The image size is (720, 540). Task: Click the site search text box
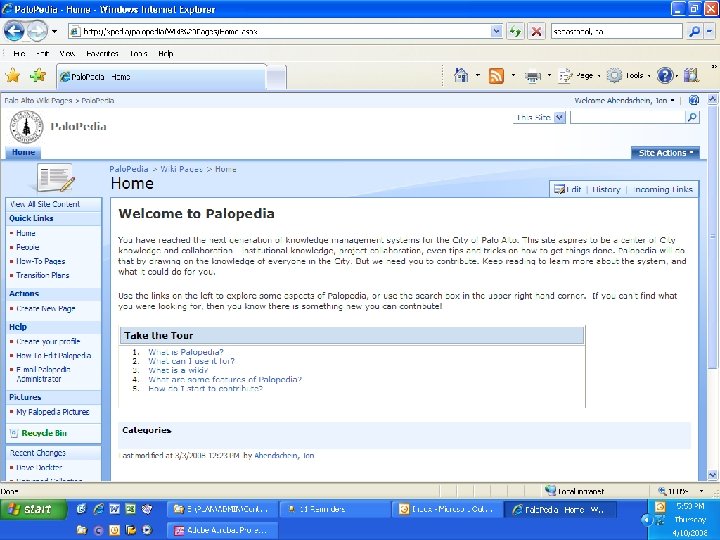[x=627, y=118]
